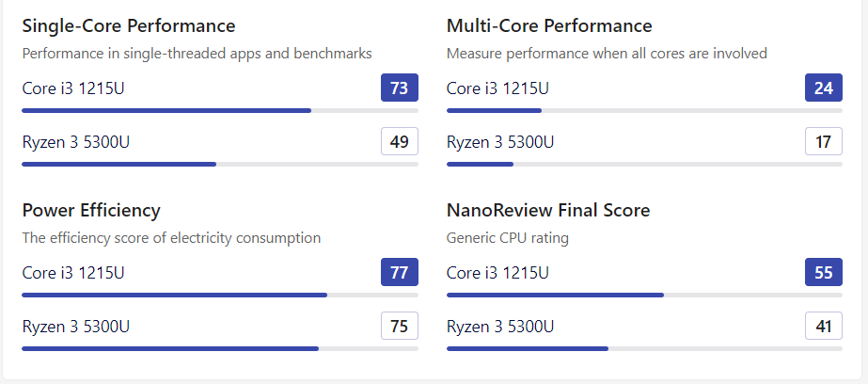The height and width of the screenshot is (384, 868).
Task: Click the "Generic CPU rating" description text
Action: point(508,238)
